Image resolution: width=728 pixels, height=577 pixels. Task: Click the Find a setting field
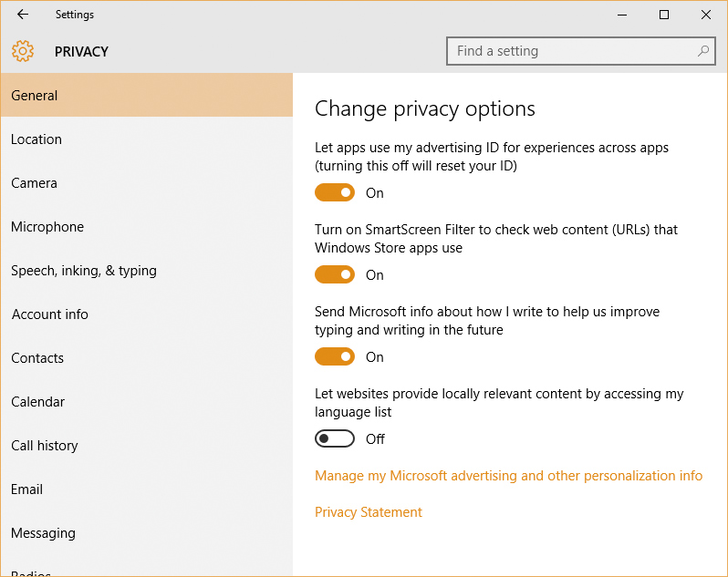580,51
